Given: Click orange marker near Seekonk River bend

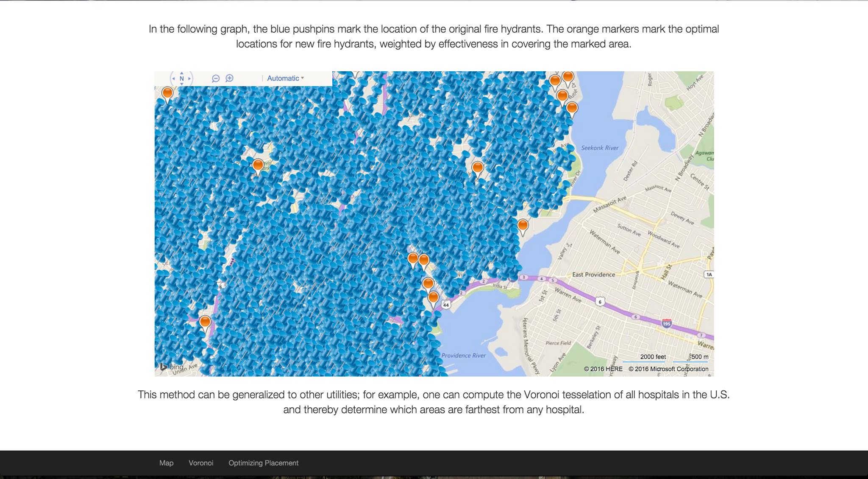Looking at the screenshot, I should coord(523,225).
